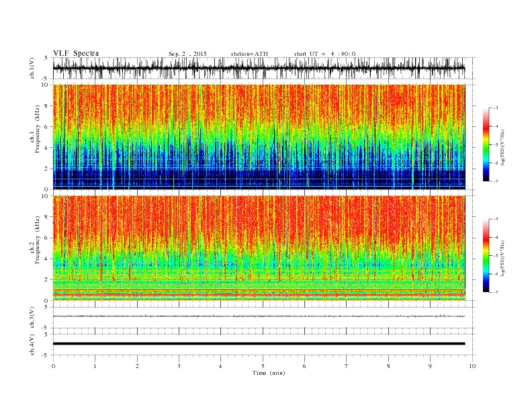
Task: Click the ch.1 colorbar log(PSD) label
Action: tap(502, 147)
